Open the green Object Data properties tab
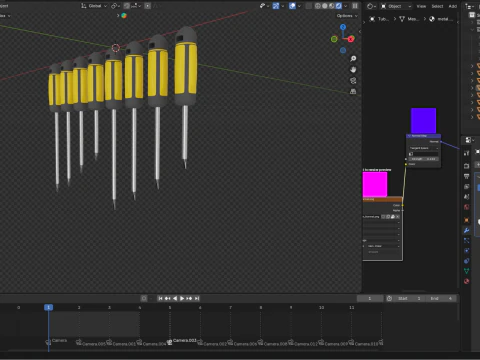This screenshot has height=360, width=480. pyautogui.click(x=466, y=271)
